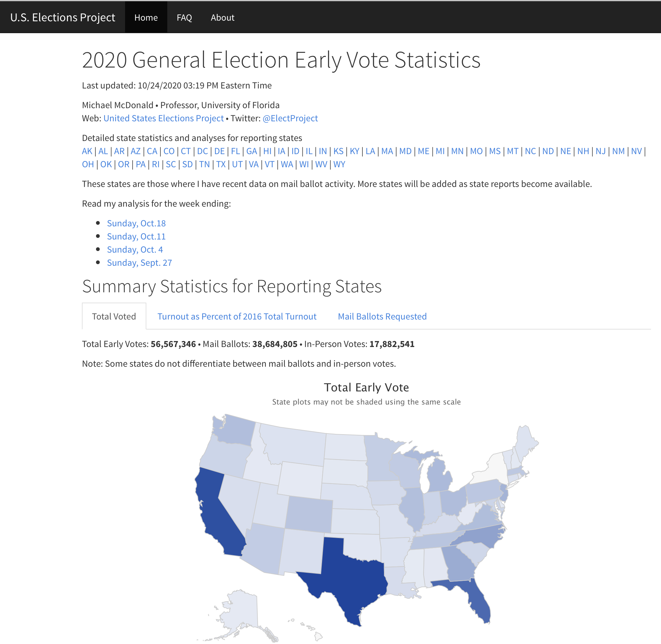Open the Home navigation item
This screenshot has width=661, height=644.
(146, 17)
